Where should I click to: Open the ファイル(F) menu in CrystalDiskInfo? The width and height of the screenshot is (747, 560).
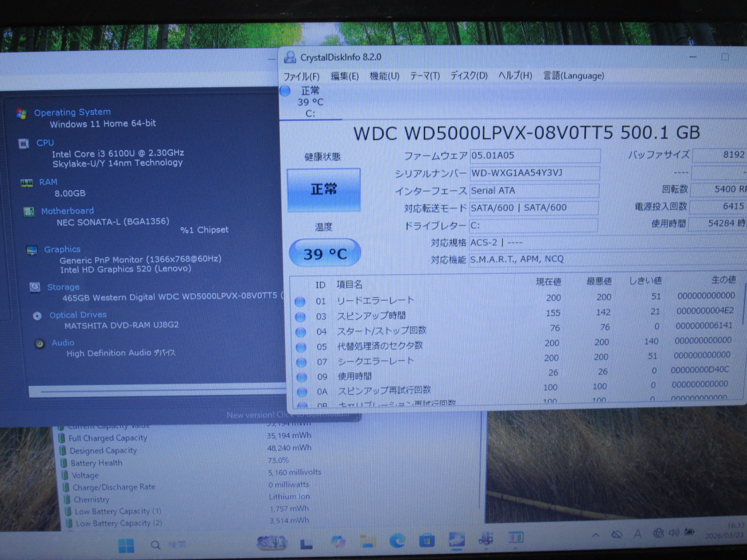(x=301, y=77)
